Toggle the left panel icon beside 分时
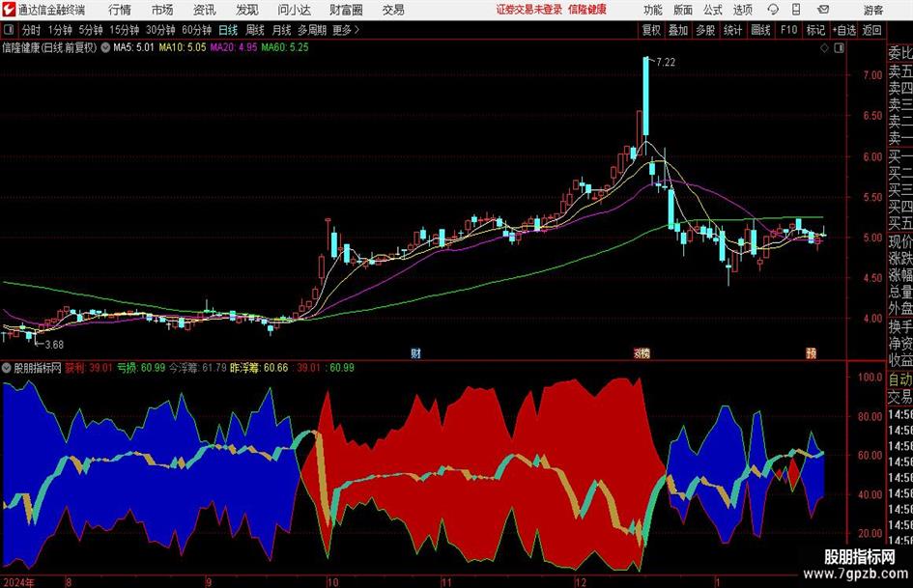 click(9, 30)
